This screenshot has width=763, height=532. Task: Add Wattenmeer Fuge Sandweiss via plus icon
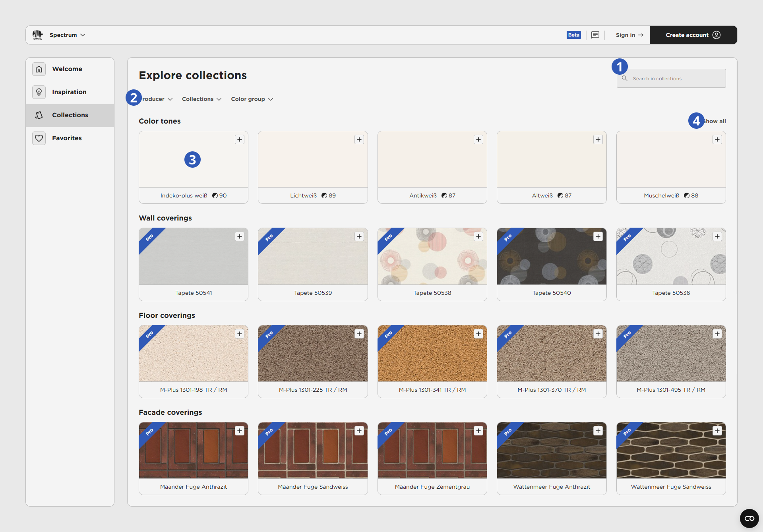(x=717, y=431)
